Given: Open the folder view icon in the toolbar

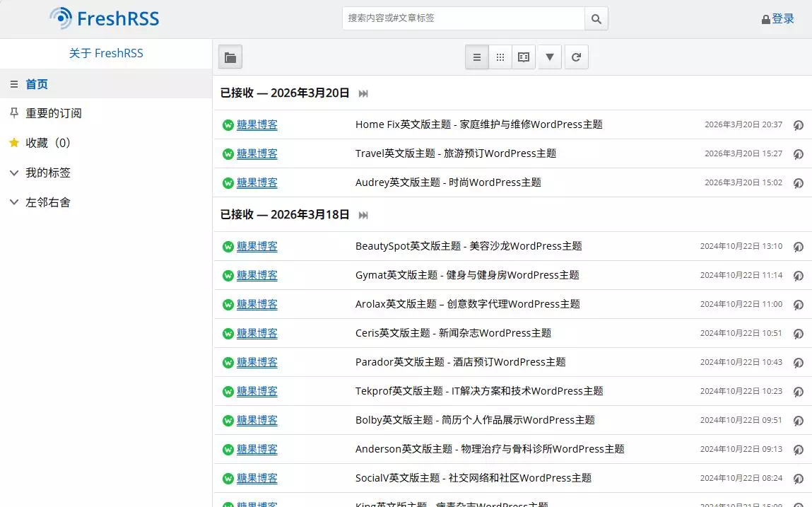Looking at the screenshot, I should pos(230,57).
